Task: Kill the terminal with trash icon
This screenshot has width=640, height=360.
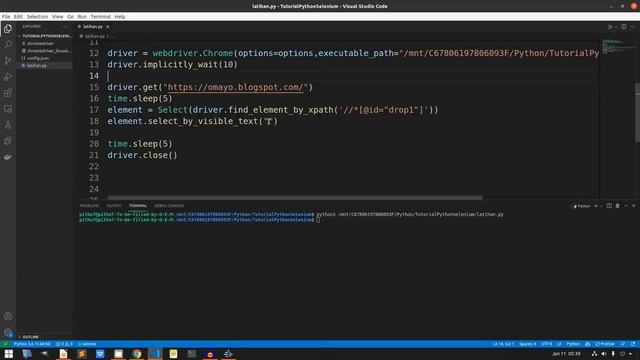Action: click(618, 206)
